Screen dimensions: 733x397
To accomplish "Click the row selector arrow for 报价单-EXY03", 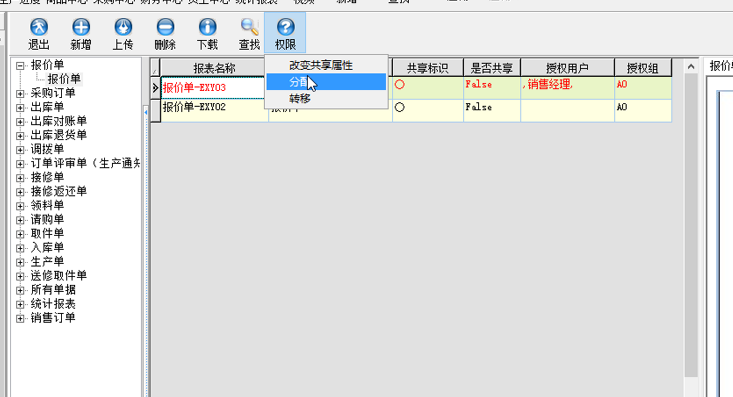I will (x=155, y=88).
